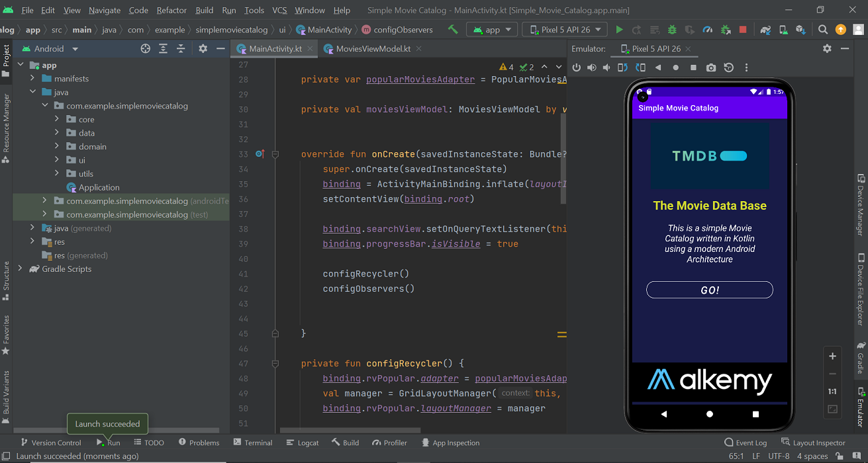Stop the running app with red square
This screenshot has height=463, width=868.
743,30
